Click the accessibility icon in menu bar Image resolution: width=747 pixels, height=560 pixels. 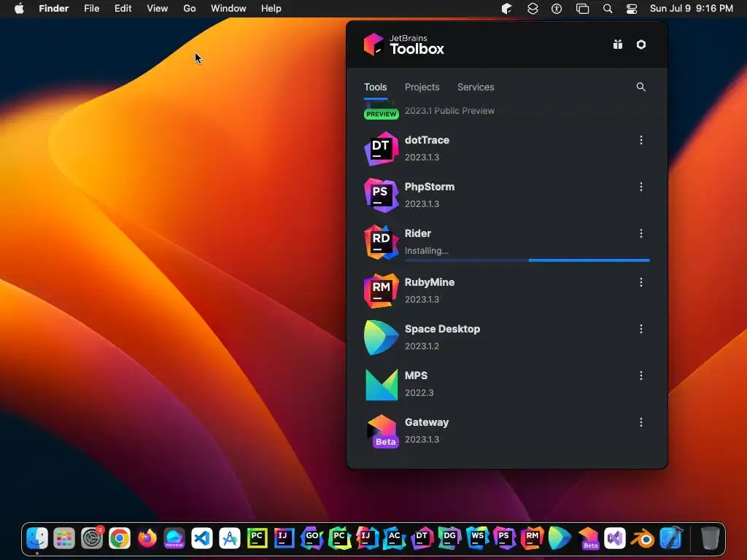click(x=557, y=9)
